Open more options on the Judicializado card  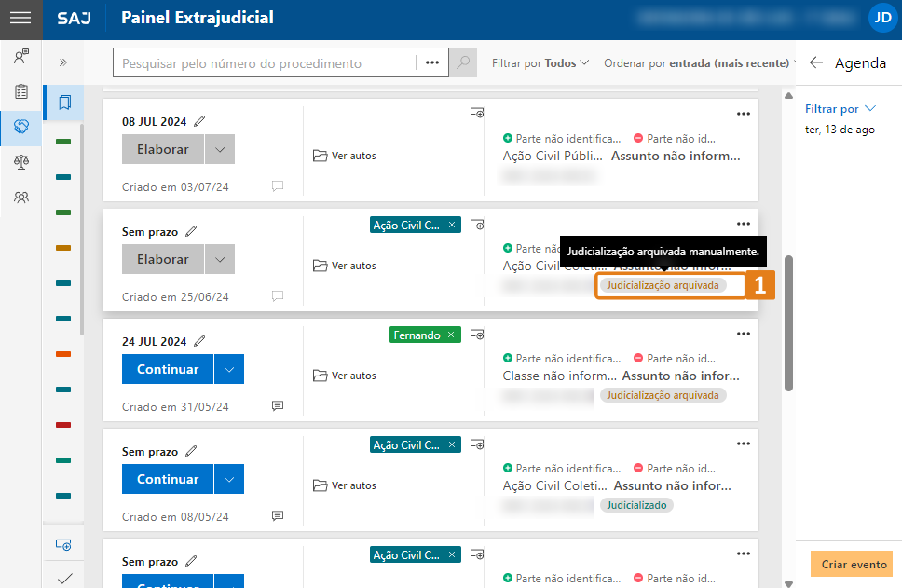coord(744,444)
